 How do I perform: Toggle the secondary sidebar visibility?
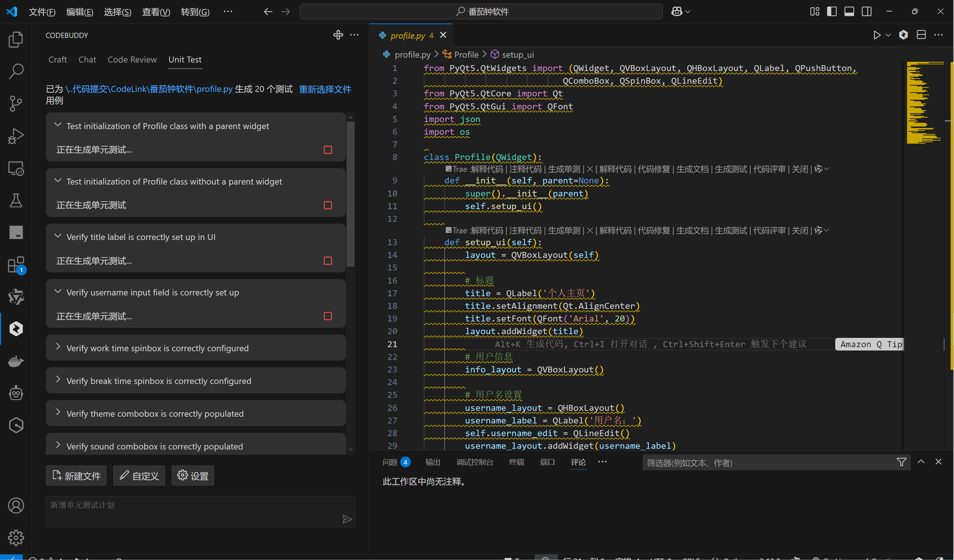[x=866, y=12]
